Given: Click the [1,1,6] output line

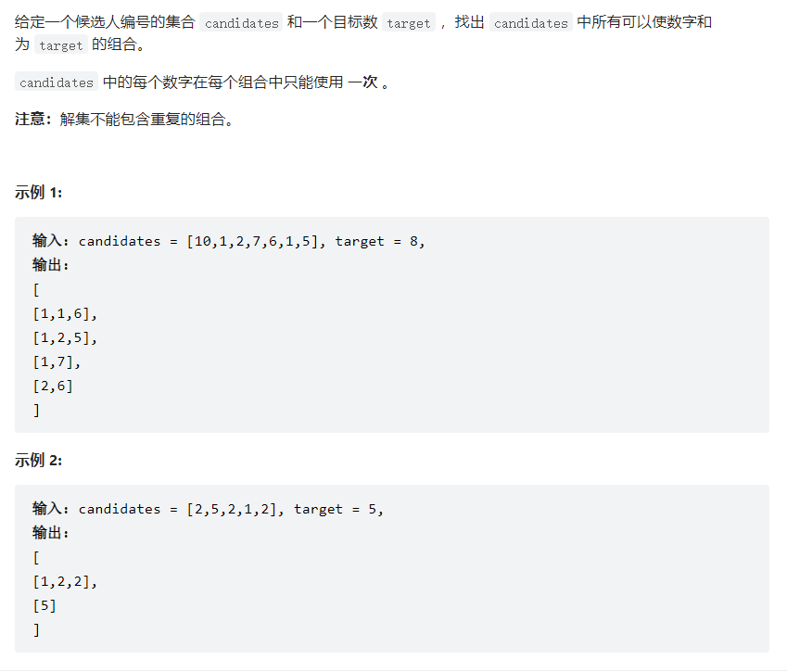Looking at the screenshot, I should coord(65,314).
